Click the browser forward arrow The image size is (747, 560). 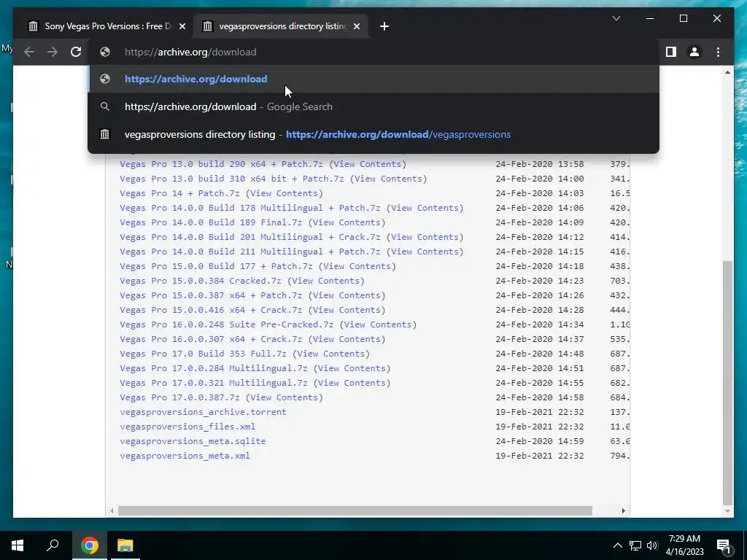(53, 52)
